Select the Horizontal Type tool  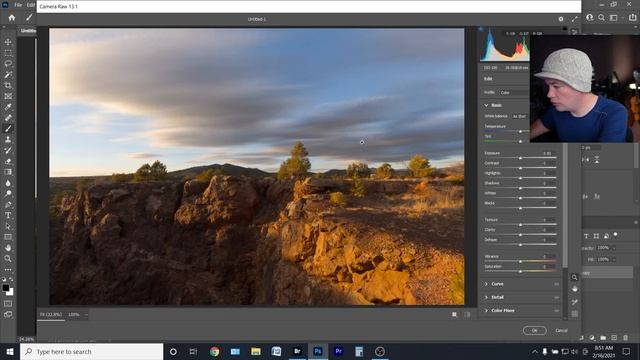click(8, 215)
